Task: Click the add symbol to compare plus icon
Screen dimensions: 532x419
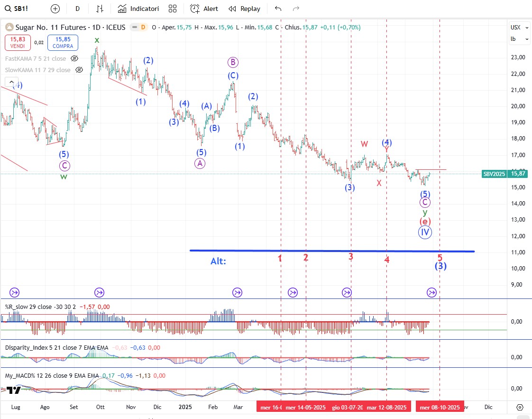Action: 55,9
